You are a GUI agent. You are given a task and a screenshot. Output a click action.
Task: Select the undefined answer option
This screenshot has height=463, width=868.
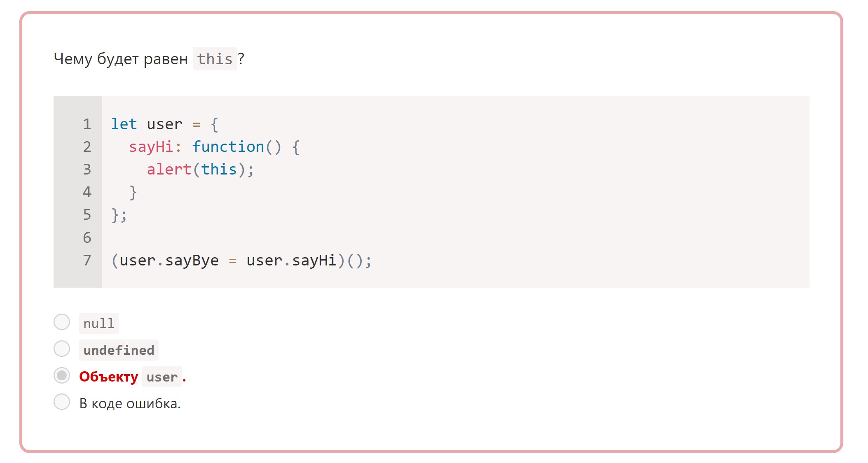pos(62,349)
